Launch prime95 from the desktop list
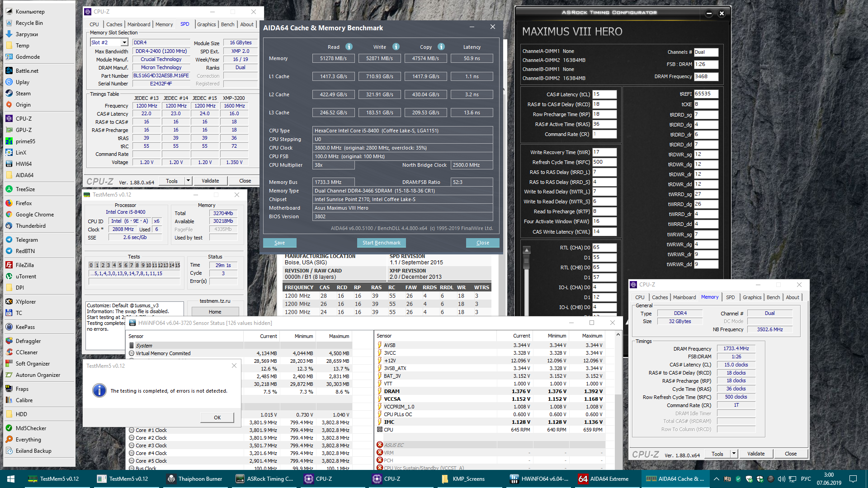Screen dimensions: 868x488 pyautogui.click(x=25, y=141)
